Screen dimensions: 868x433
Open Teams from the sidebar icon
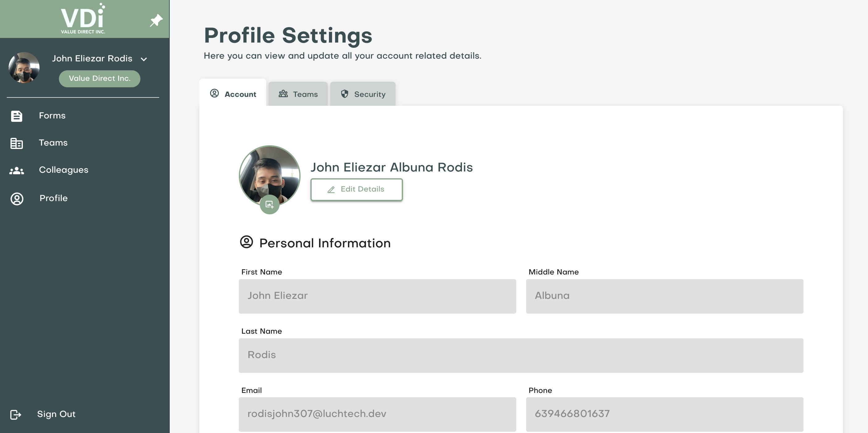pyautogui.click(x=16, y=143)
